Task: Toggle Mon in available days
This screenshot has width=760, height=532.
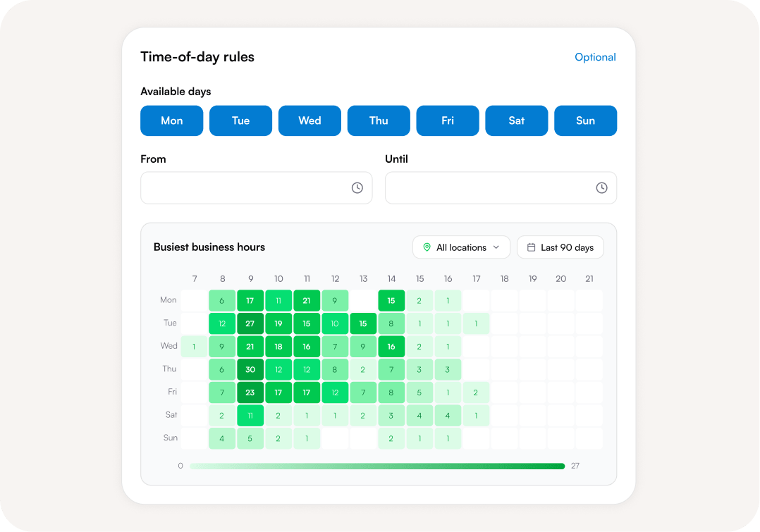Action: pos(171,120)
